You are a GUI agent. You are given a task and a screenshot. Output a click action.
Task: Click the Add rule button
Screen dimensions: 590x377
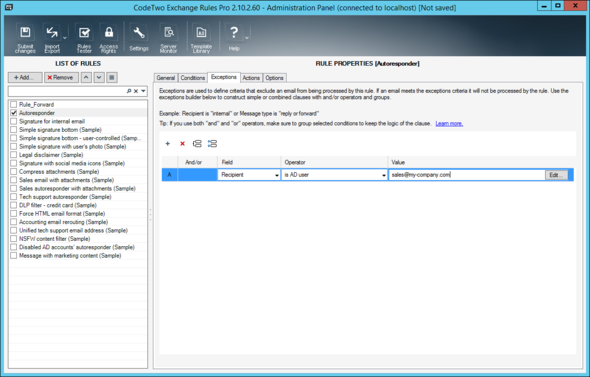pyautogui.click(x=25, y=78)
